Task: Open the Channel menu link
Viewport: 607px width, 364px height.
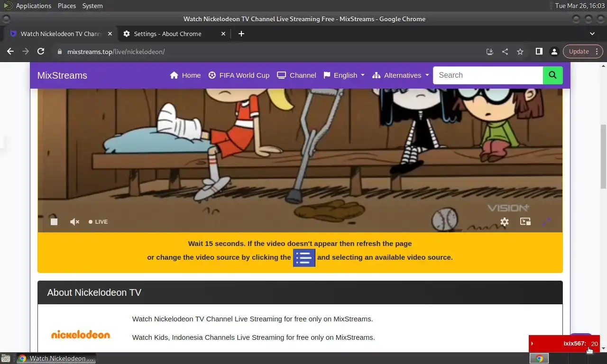Action: coord(297,75)
